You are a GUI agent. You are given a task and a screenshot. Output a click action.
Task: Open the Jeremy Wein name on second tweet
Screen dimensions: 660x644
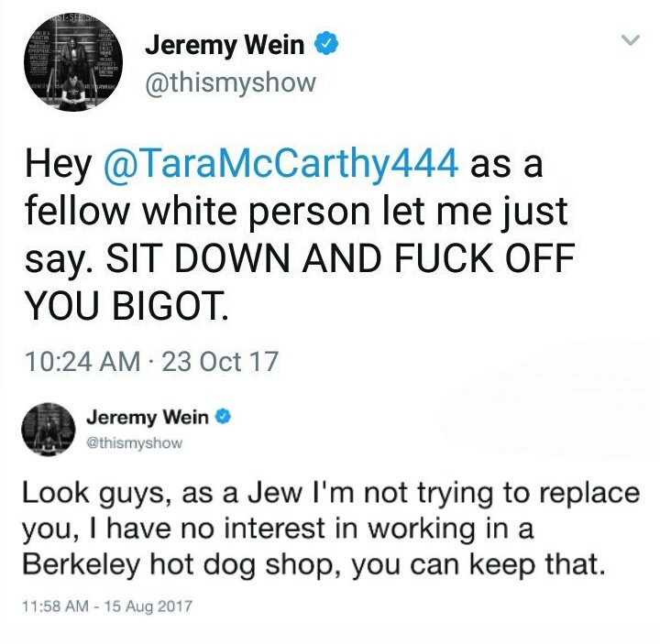148,418
